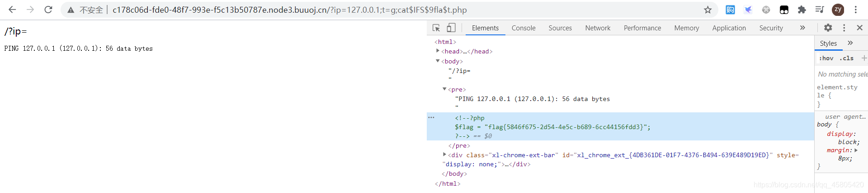Click the /?ip= heading on page
868x193 pixels.
[x=16, y=31]
